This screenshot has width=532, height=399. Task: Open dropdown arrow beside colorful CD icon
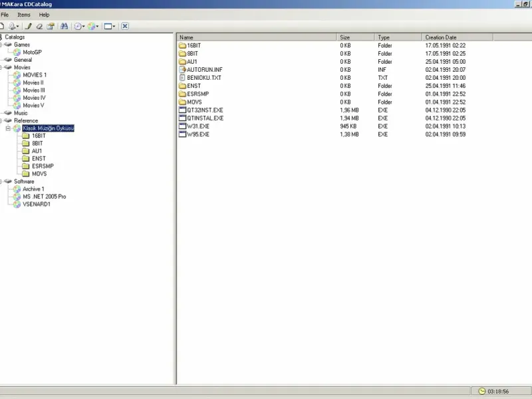click(x=97, y=26)
